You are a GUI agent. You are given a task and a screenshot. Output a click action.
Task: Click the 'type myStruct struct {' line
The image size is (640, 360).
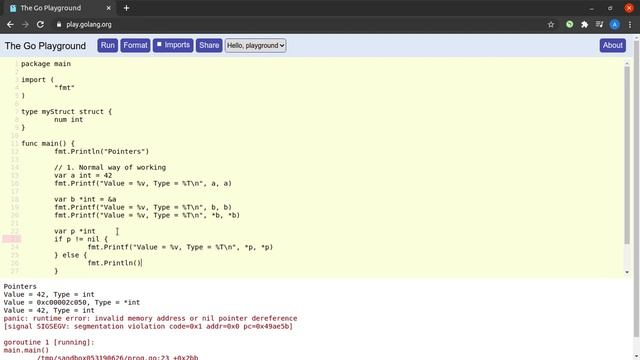[x=67, y=111]
